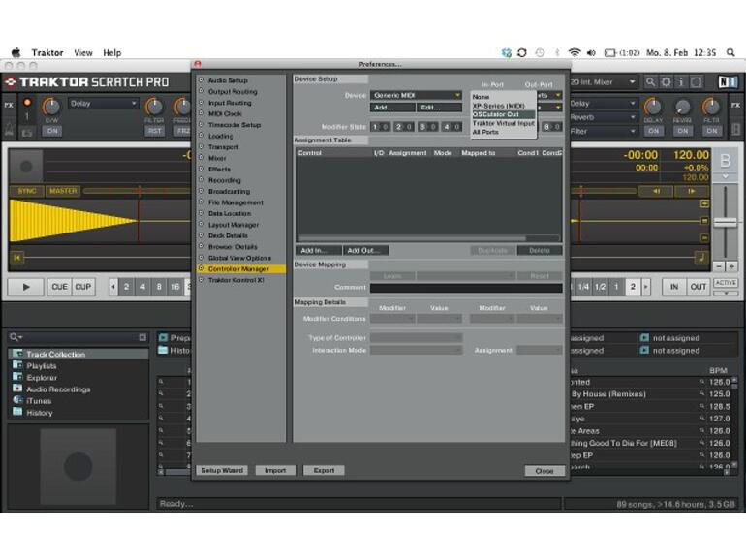This screenshot has width=746, height=560.
Task: Select OSCulator Out from In-Port list
Action: pyautogui.click(x=504, y=114)
